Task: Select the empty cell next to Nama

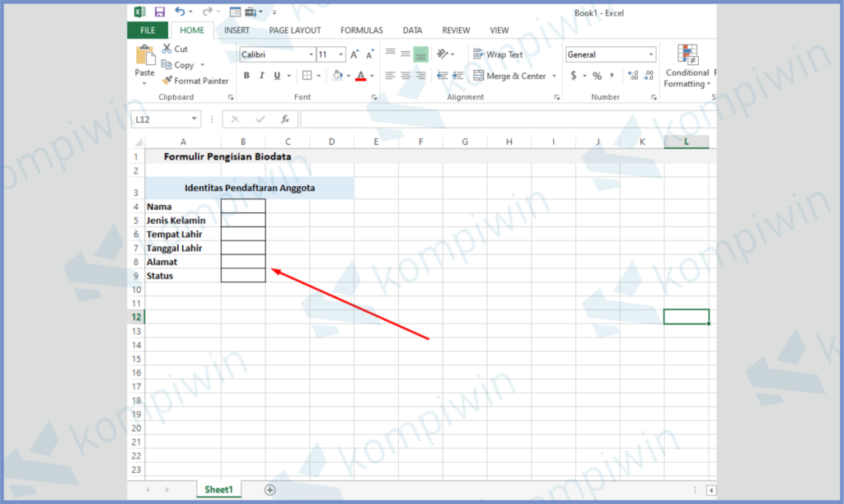Action: [x=243, y=206]
